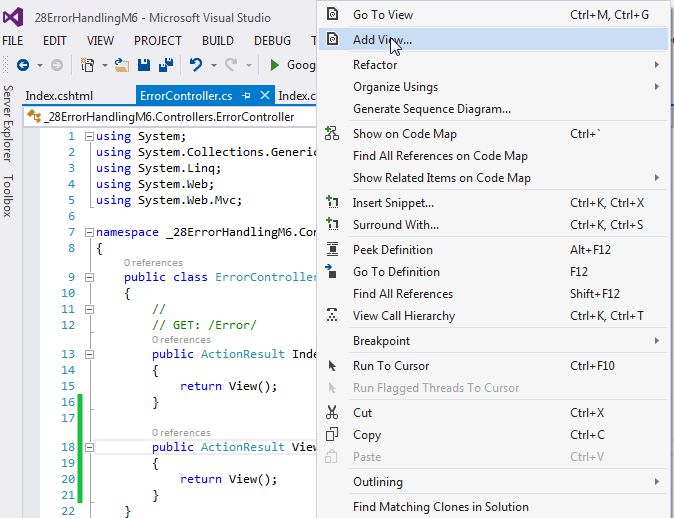Screen dimensions: 674x518
Task: Click the Save single-disk icon
Action: click(x=144, y=65)
